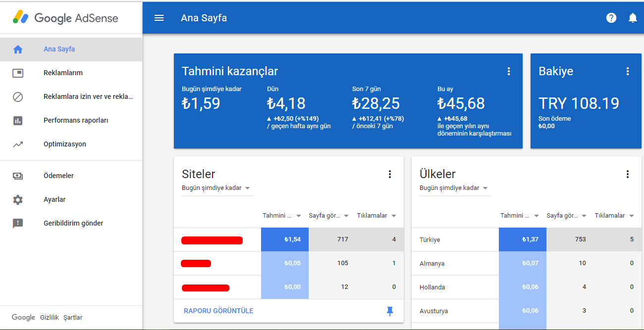
Task: Click the Google AdSense logo
Action: 65,18
